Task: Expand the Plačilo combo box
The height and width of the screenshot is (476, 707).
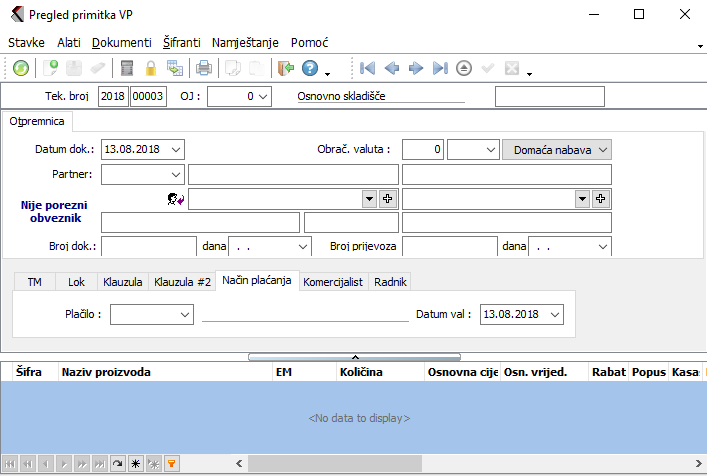Action: tap(185, 314)
